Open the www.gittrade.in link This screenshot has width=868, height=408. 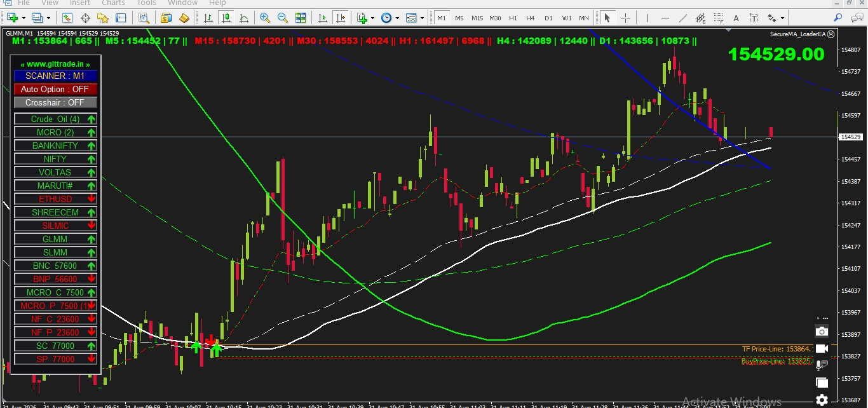[x=55, y=64]
